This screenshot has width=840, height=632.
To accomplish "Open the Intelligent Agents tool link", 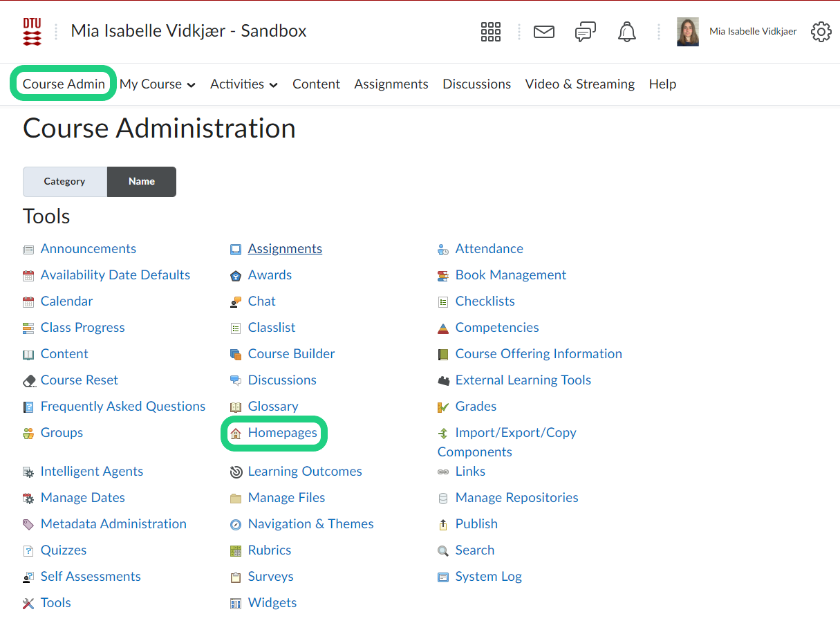I will [92, 472].
